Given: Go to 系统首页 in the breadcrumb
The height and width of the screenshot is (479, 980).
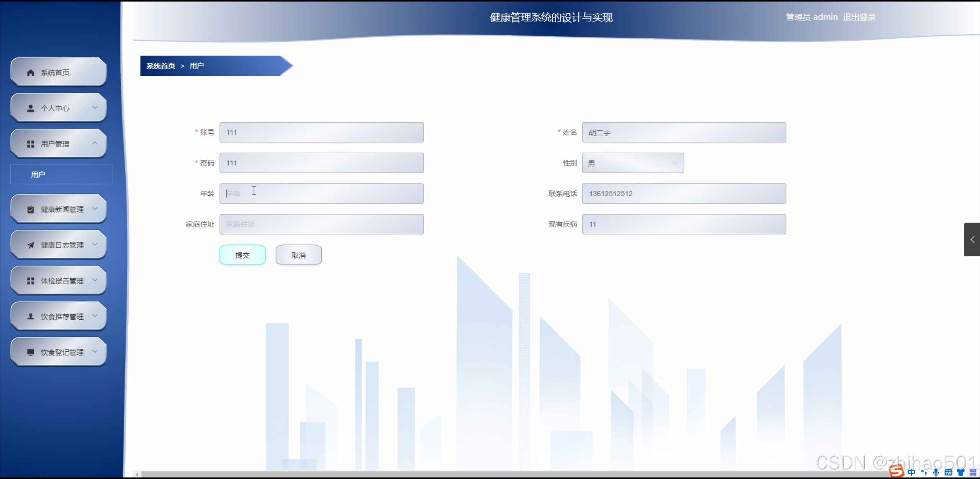Looking at the screenshot, I should click(161, 66).
